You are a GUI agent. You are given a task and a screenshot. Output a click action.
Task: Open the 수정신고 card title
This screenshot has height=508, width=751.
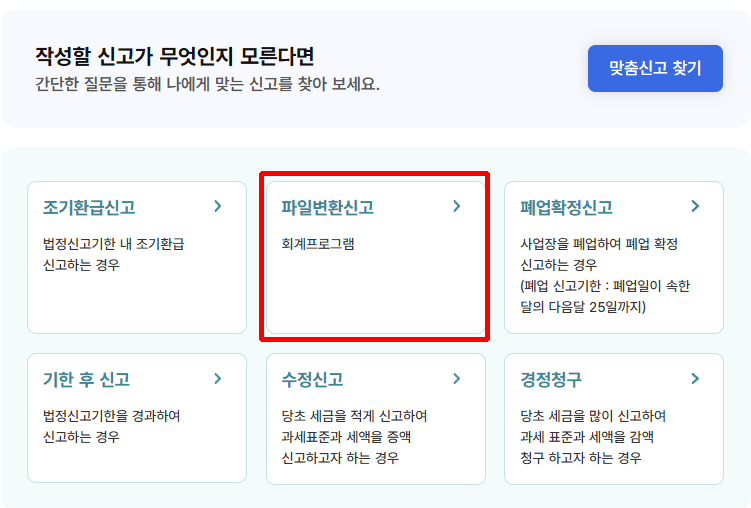point(312,380)
